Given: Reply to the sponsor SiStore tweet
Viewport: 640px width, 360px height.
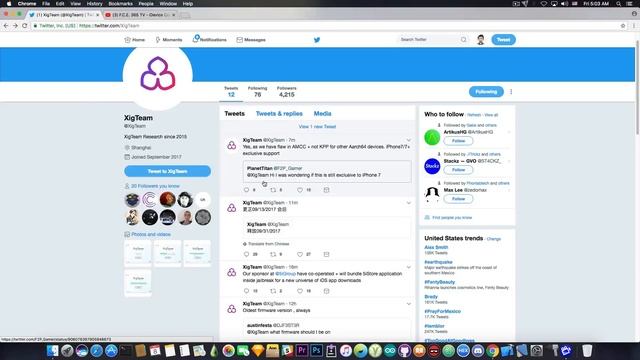Looking at the screenshot, I should [x=246, y=291].
